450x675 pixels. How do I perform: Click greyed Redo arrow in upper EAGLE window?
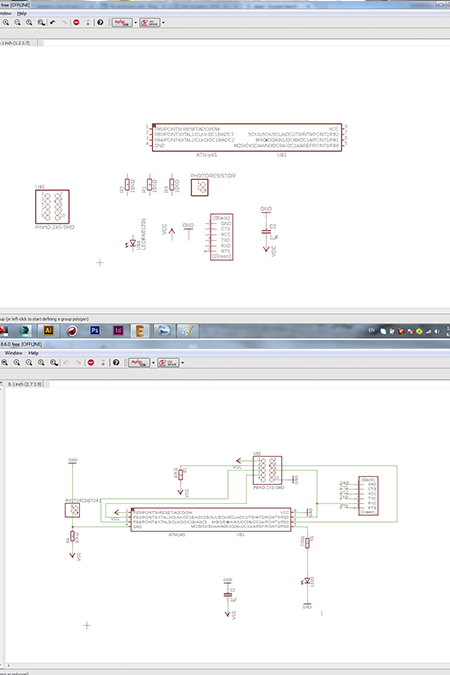click(64, 22)
